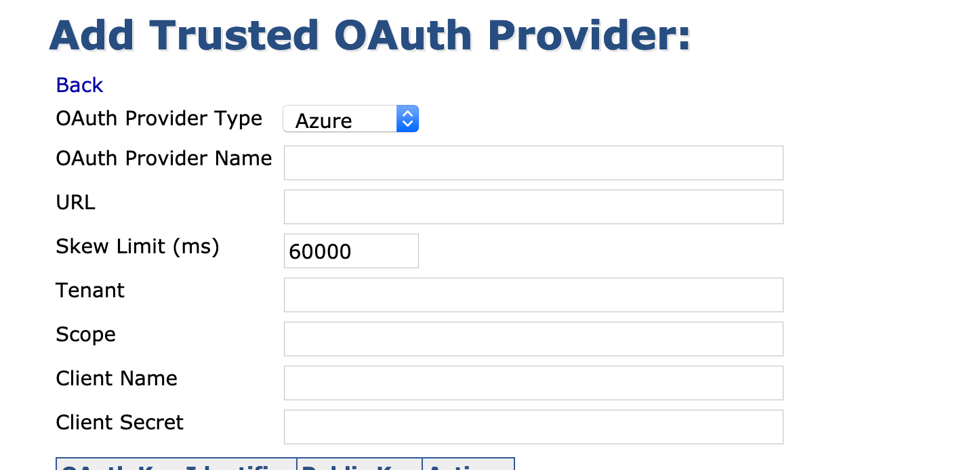Click the Client Name input field

[533, 383]
